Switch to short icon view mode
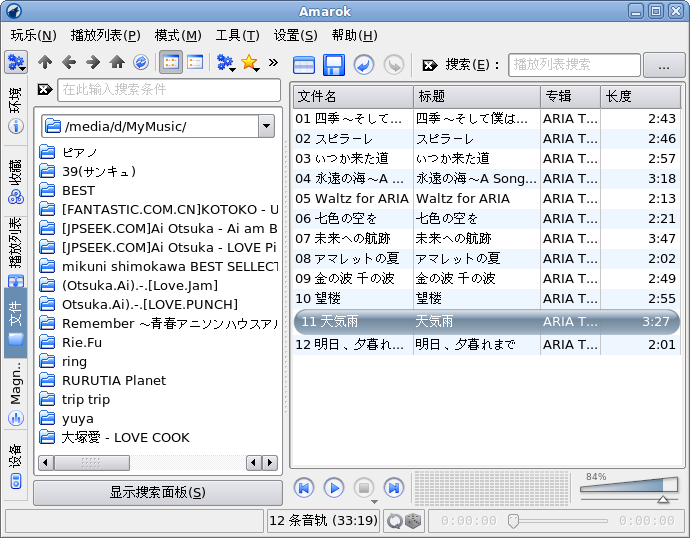Image resolution: width=690 pixels, height=538 pixels. pos(171,62)
